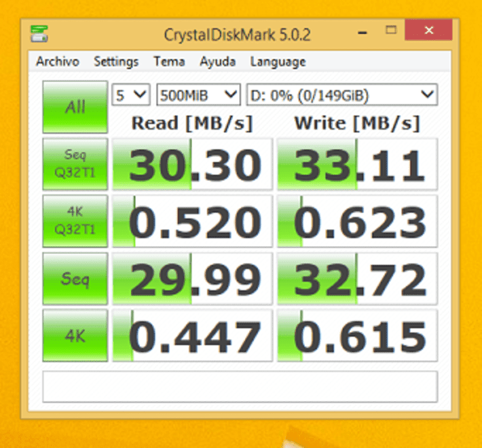This screenshot has width=482, height=448.
Task: Click the Write [MB/s] column header
Action: [357, 124]
